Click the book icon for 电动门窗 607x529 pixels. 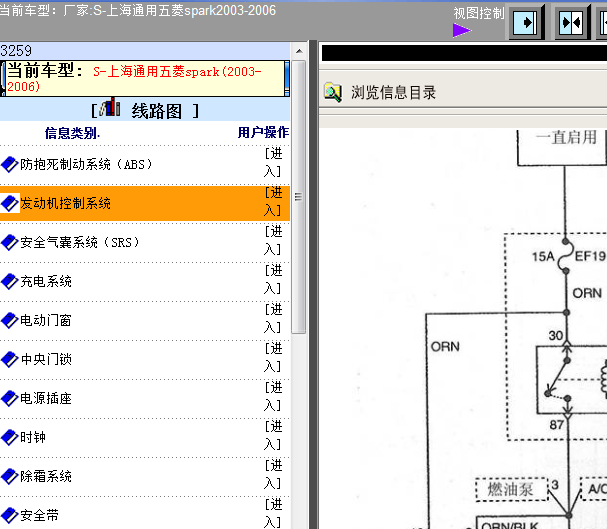click(x=9, y=320)
